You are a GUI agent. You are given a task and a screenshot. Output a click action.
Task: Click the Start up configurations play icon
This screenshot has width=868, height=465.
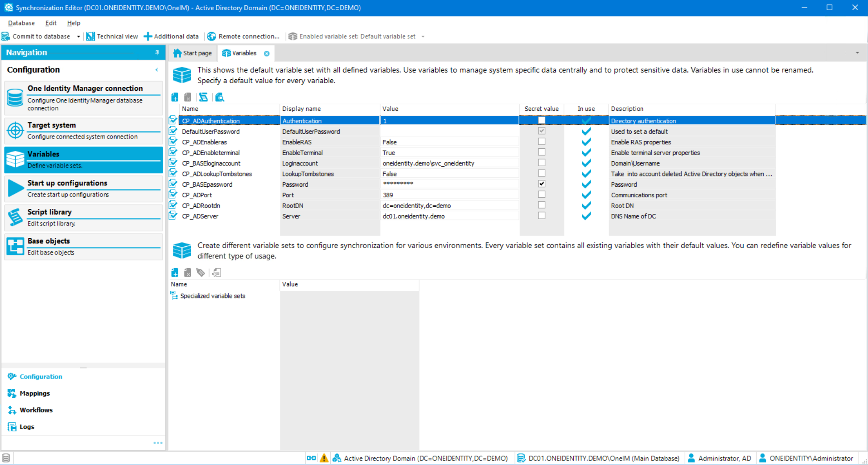[x=15, y=188]
